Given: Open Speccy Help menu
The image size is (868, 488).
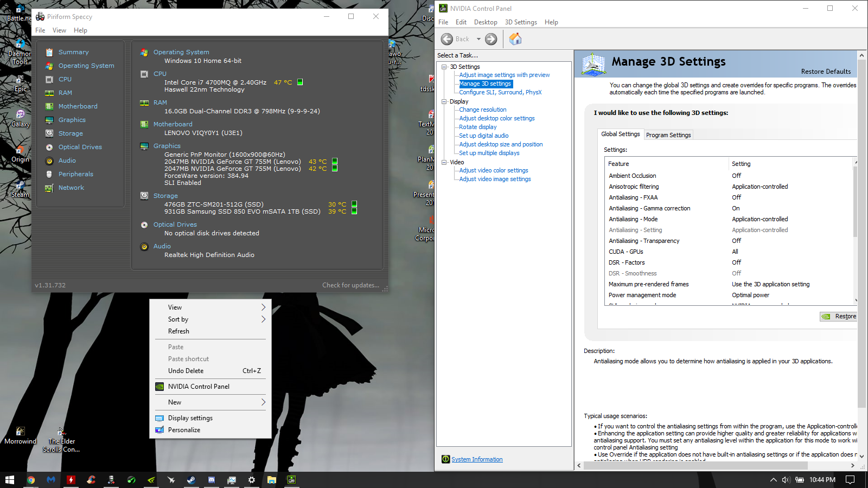Looking at the screenshot, I should pos(80,30).
